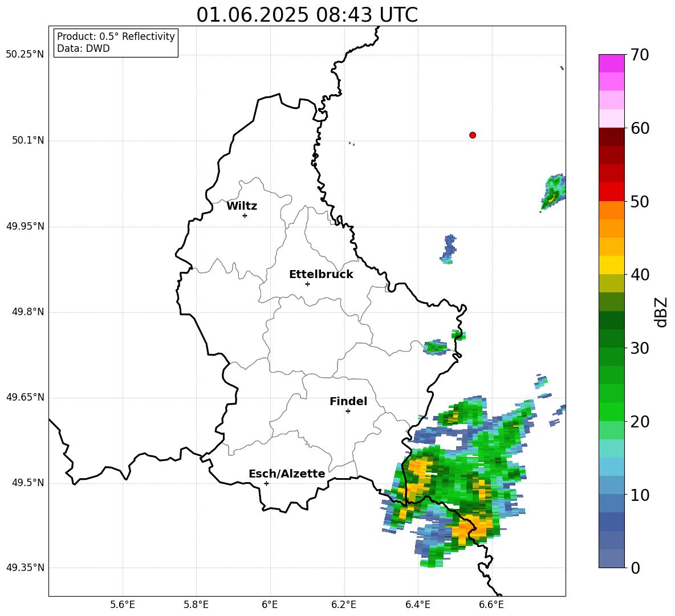Screen dimensions: 675x616
Task: Click the yellow colorbar segment above 40
Action: 611,265
